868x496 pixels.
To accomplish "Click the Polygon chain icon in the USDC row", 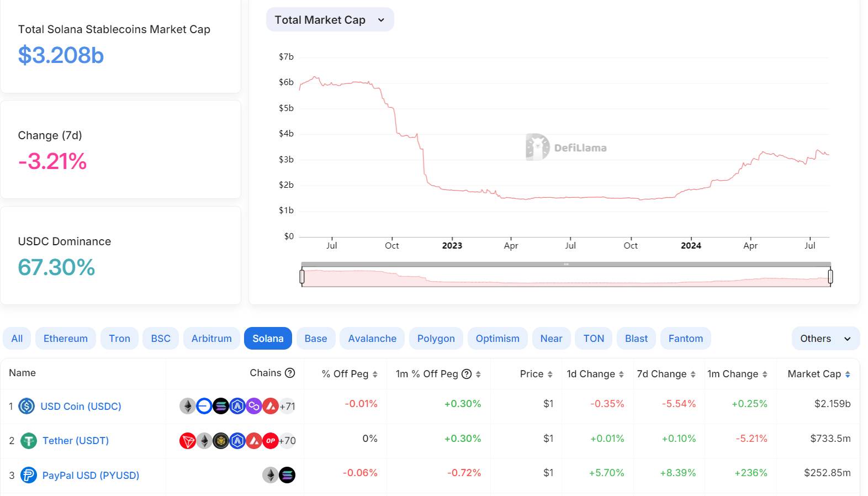I will [x=254, y=407].
